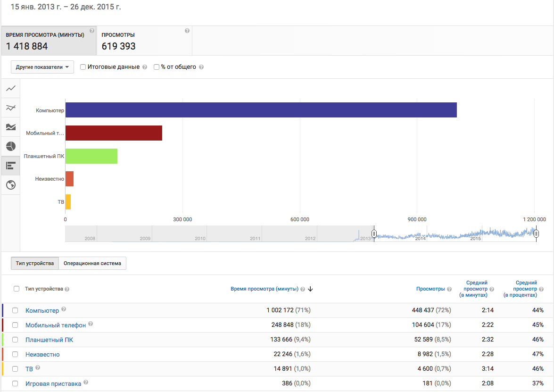The height and width of the screenshot is (392, 554).
Task: Switch to the Тип устройства tab
Action: pyautogui.click(x=34, y=263)
